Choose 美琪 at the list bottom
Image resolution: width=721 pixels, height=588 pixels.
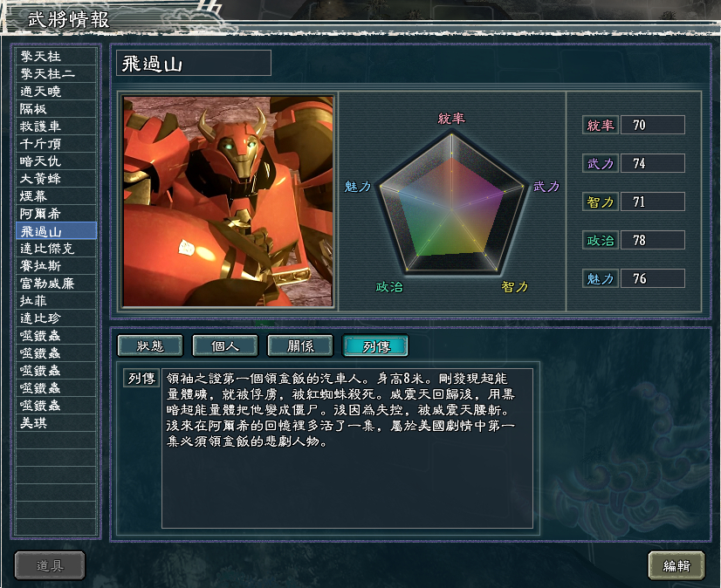coord(56,422)
